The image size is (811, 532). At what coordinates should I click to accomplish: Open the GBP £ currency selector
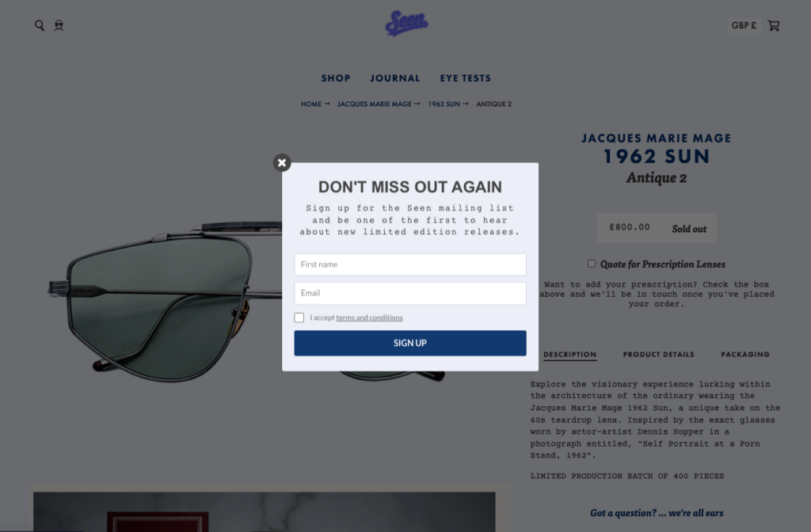(744, 25)
